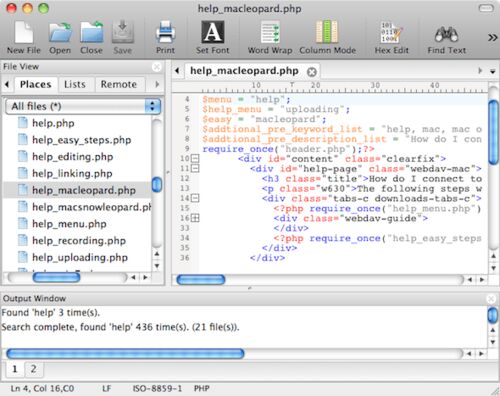Print the document with the Print icon

pyautogui.click(x=165, y=32)
